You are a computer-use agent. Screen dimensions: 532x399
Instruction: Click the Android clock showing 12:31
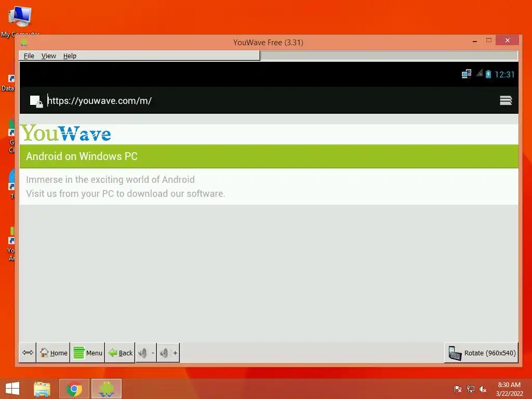[504, 75]
